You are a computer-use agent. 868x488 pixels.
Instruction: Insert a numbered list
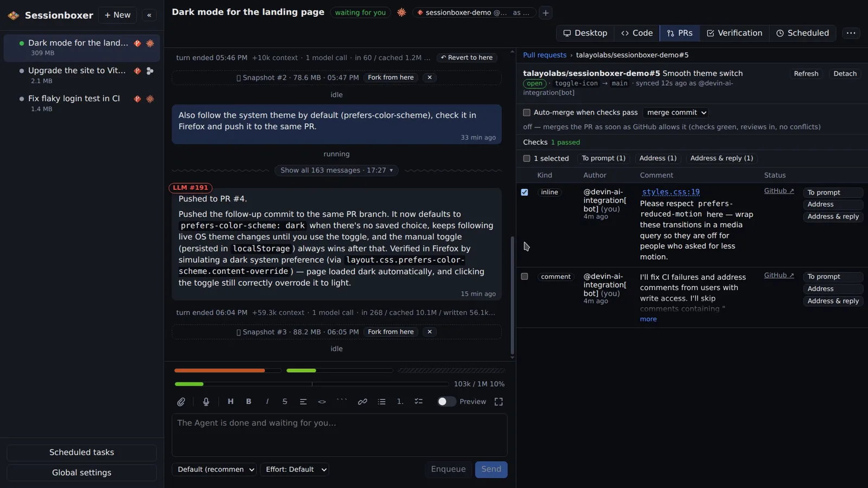click(400, 402)
